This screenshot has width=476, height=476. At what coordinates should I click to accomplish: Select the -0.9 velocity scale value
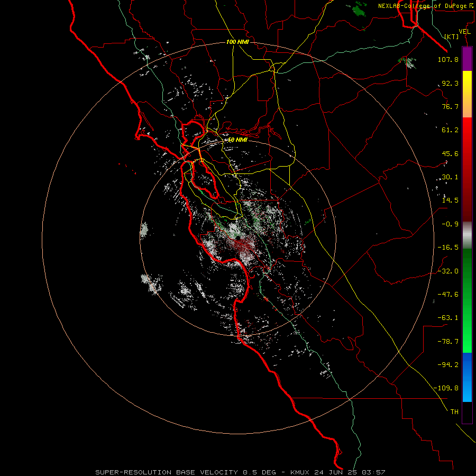(450, 224)
